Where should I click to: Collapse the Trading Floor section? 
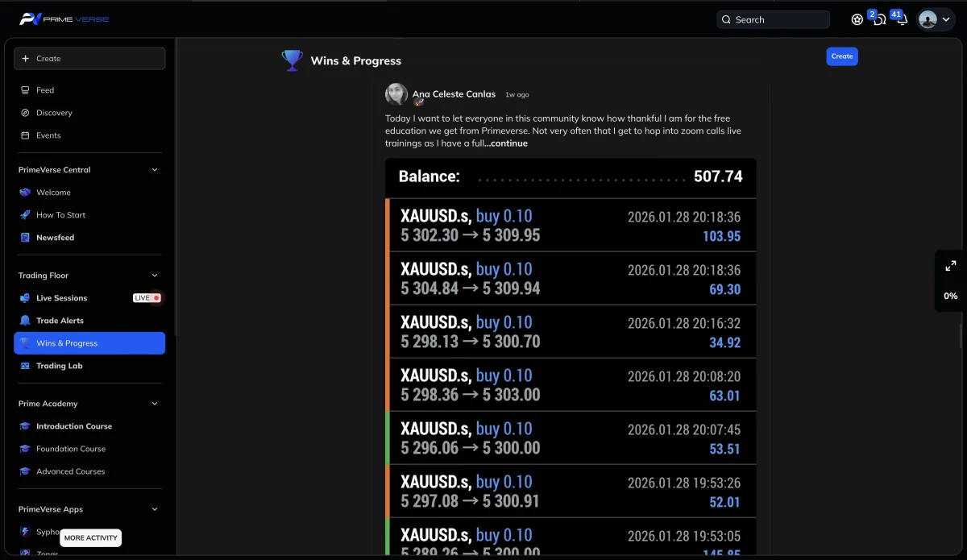155,276
